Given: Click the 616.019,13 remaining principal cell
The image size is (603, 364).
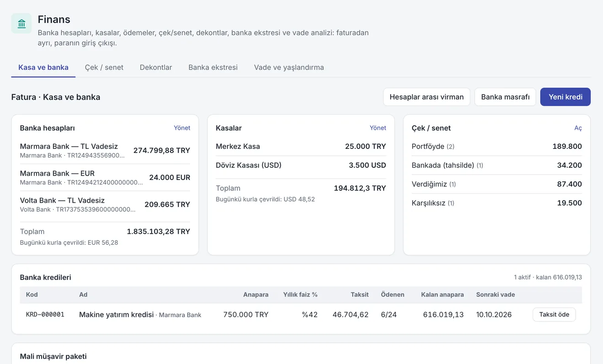Looking at the screenshot, I should 444,314.
